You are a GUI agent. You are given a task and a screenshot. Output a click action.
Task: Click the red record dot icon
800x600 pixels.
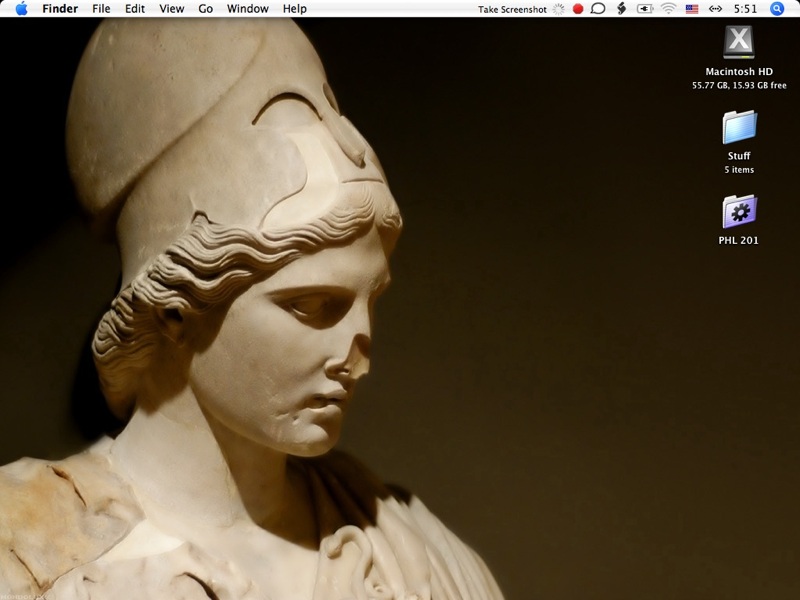(578, 9)
